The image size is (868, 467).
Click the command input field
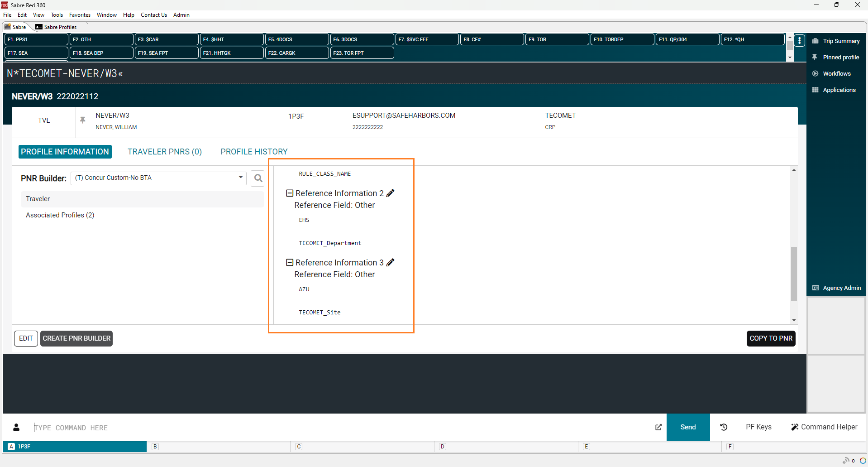point(339,427)
